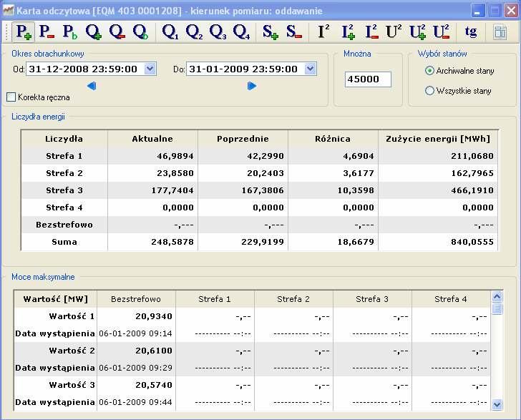This screenshot has width=521, height=420.
Task: Click scroll up arrow in Moce maksymalne
Action: [497, 296]
